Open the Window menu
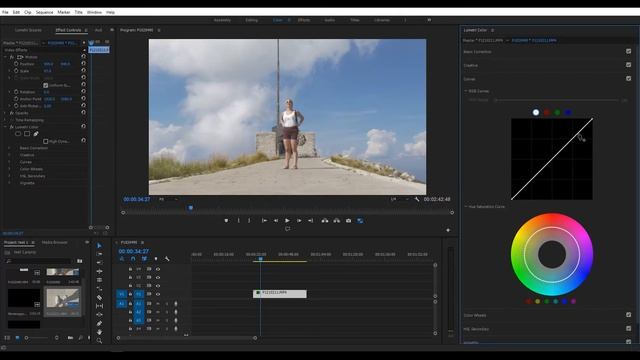 click(94, 12)
